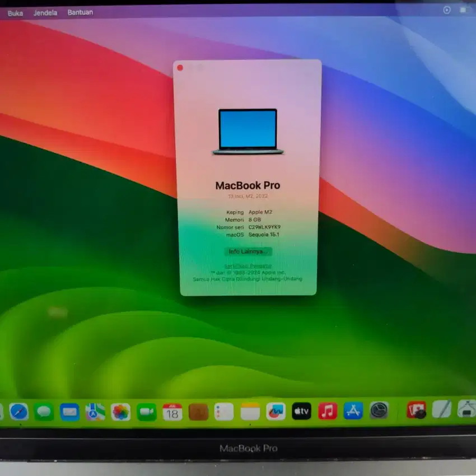Click the 'macOS' label in the window
This screenshot has width=476, height=476.
(x=235, y=235)
